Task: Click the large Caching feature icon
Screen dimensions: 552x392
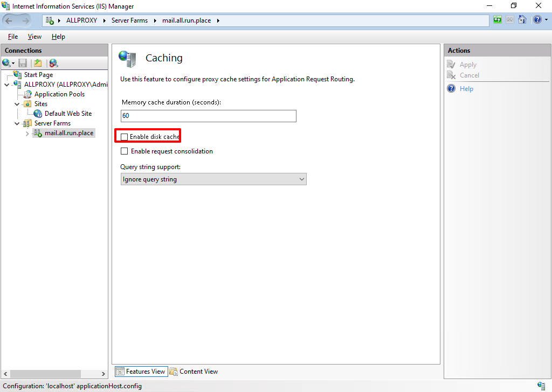Action: point(128,59)
